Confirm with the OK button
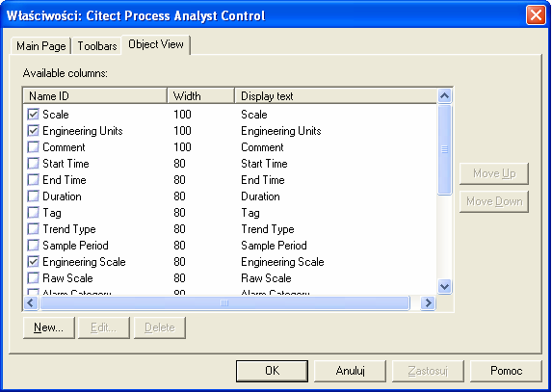The width and height of the screenshot is (552, 392). pyautogui.click(x=272, y=371)
